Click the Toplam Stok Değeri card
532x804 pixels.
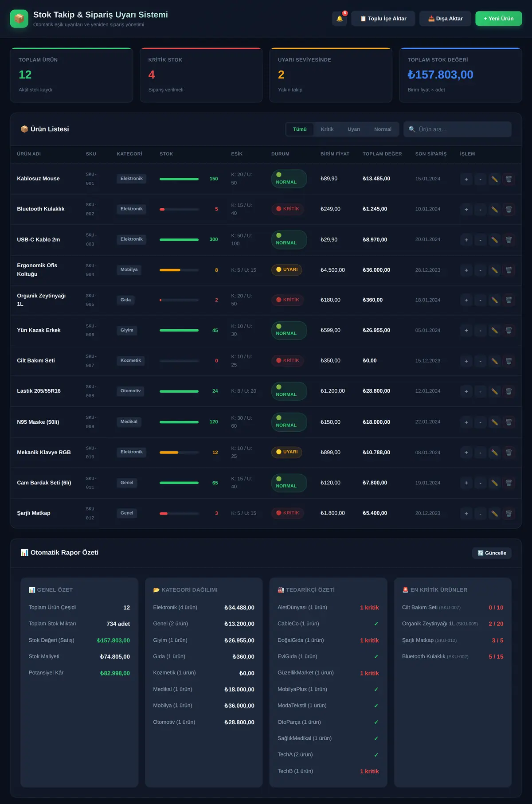point(461,75)
